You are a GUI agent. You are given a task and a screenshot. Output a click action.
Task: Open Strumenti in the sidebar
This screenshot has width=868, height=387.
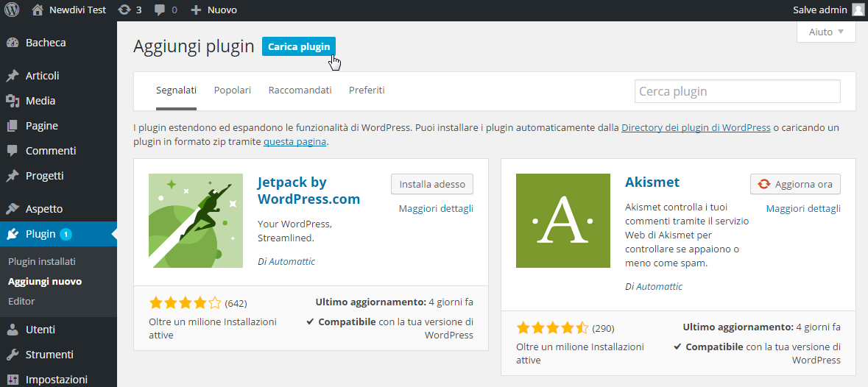[49, 355]
